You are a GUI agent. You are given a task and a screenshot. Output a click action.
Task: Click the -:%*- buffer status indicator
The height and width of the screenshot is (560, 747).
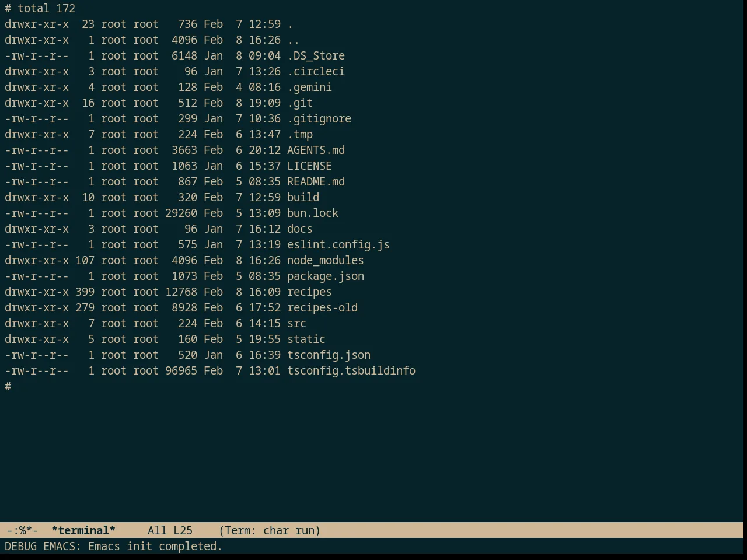[x=22, y=530]
